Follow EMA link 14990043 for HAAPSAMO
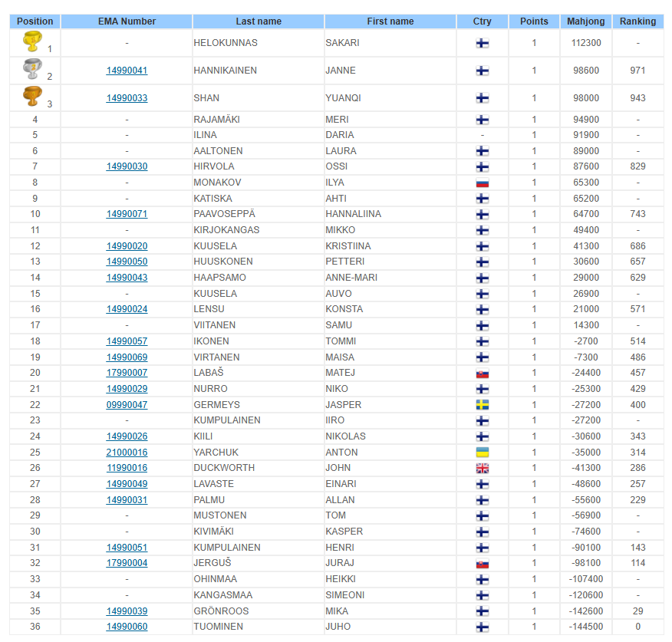 tap(127, 278)
